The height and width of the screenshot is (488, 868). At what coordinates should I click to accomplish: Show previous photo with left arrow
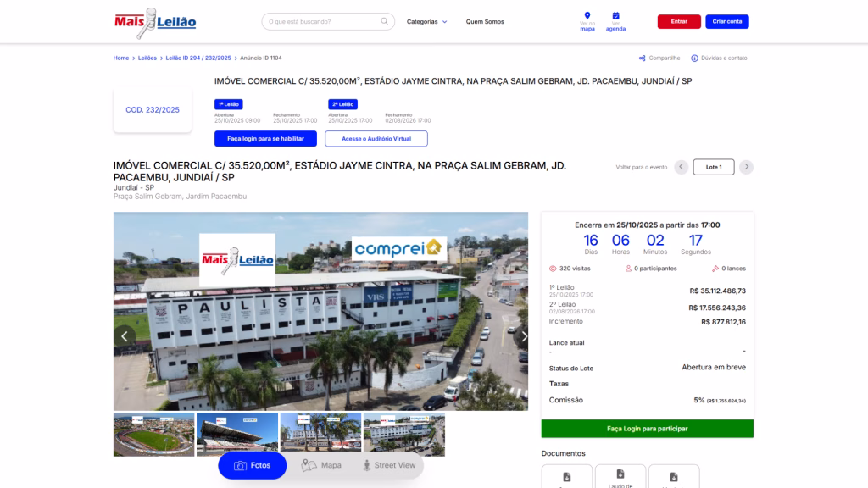click(x=125, y=336)
